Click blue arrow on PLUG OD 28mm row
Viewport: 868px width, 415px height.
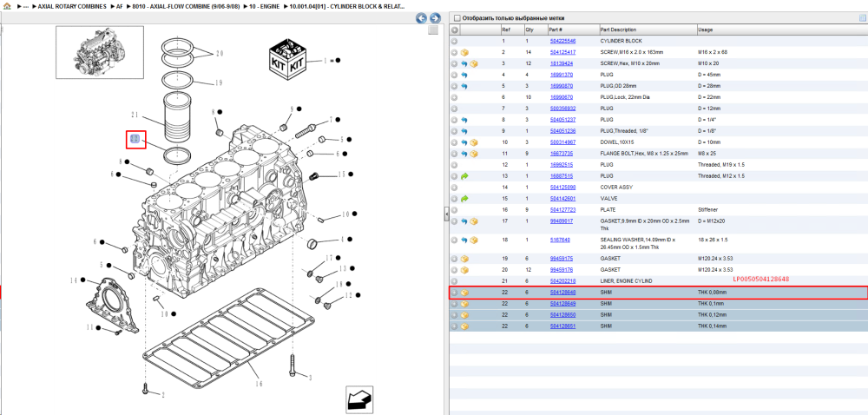[x=464, y=86]
